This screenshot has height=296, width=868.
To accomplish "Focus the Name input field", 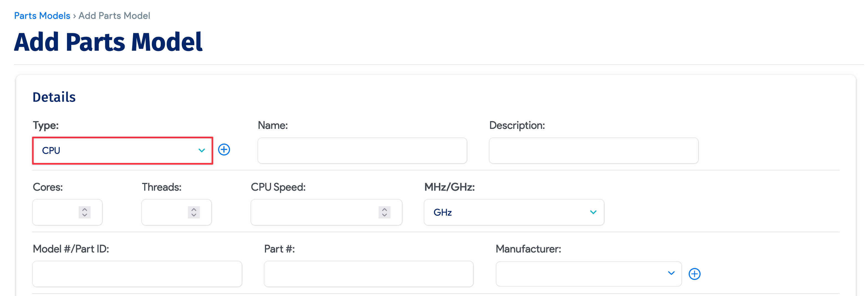I will tap(362, 150).
